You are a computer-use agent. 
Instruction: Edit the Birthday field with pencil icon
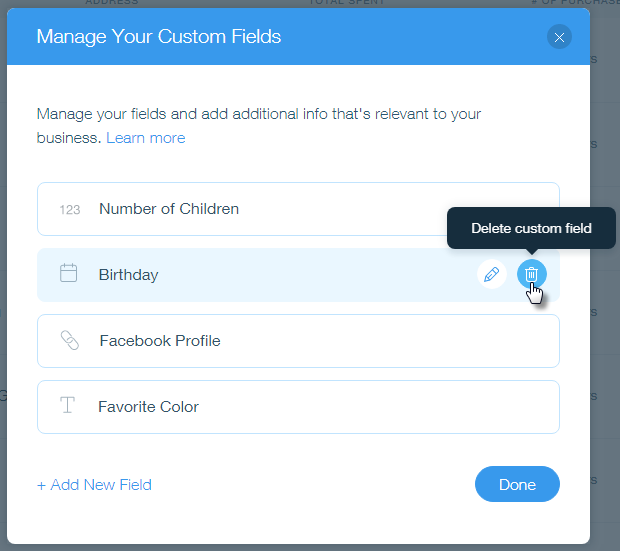(x=491, y=274)
